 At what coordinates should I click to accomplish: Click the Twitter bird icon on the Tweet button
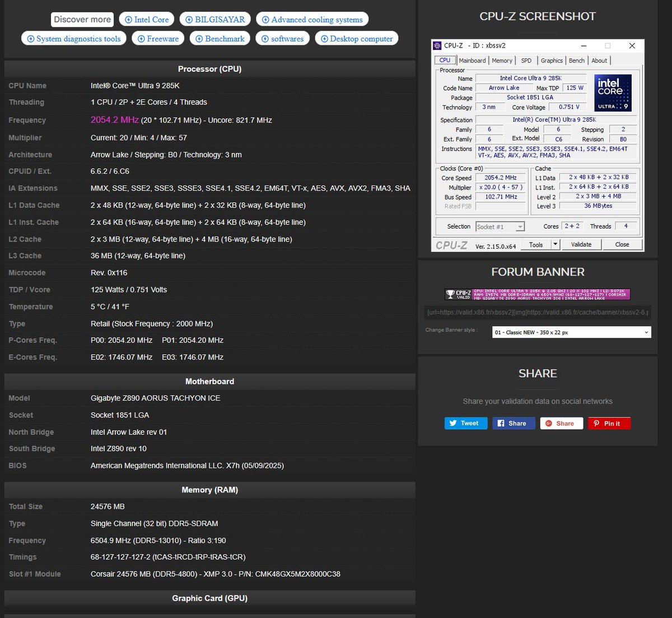tap(453, 423)
